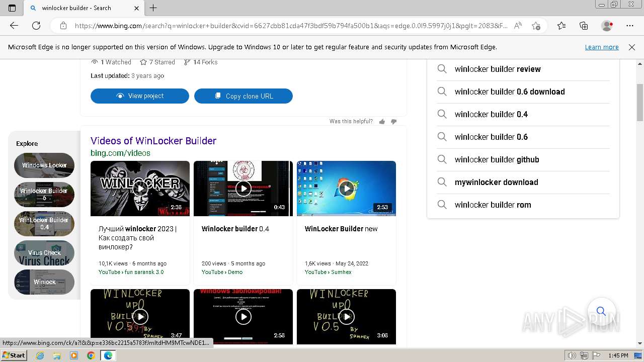644x362 pixels.
Task: Refresh the Bing search page
Action: tap(36, 26)
